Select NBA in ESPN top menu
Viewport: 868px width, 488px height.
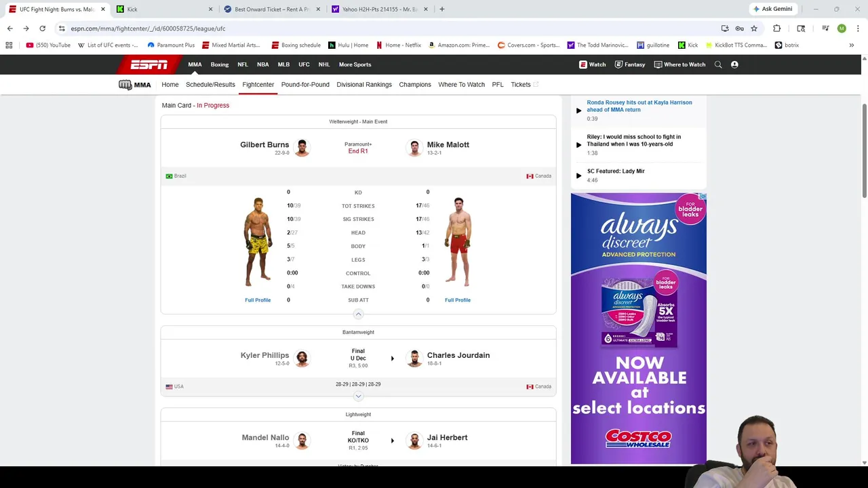point(263,64)
